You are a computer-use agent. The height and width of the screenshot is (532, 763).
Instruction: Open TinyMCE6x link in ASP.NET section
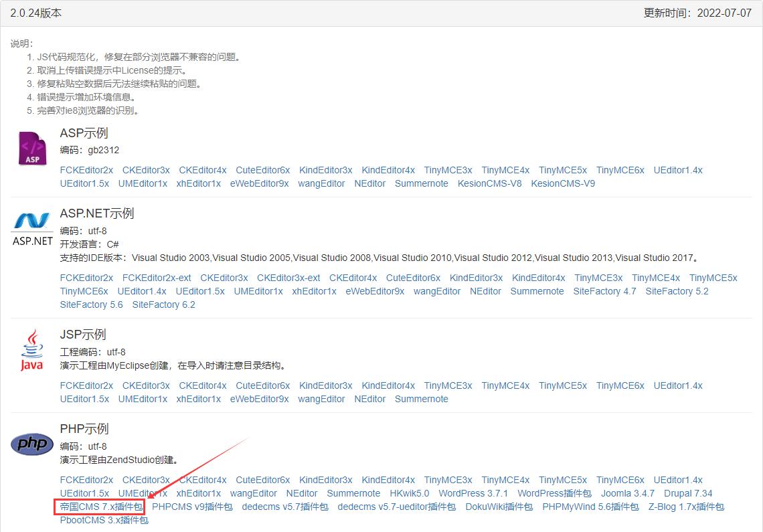84,291
